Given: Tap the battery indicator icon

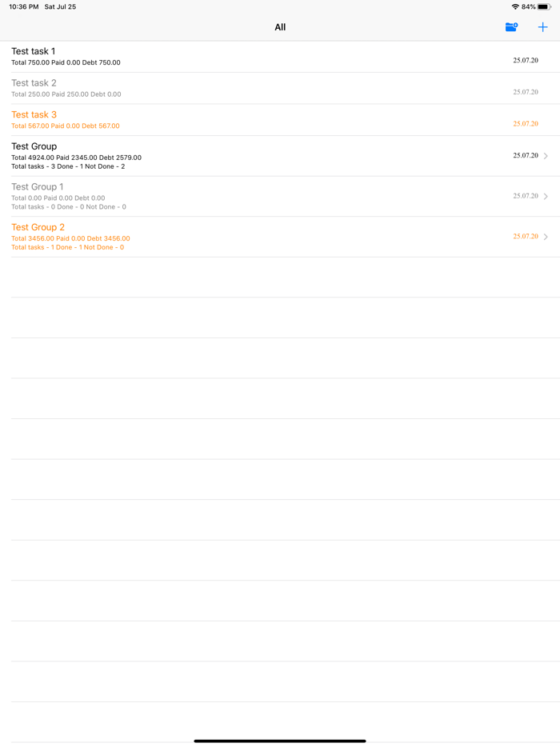Looking at the screenshot, I should pos(544,6).
